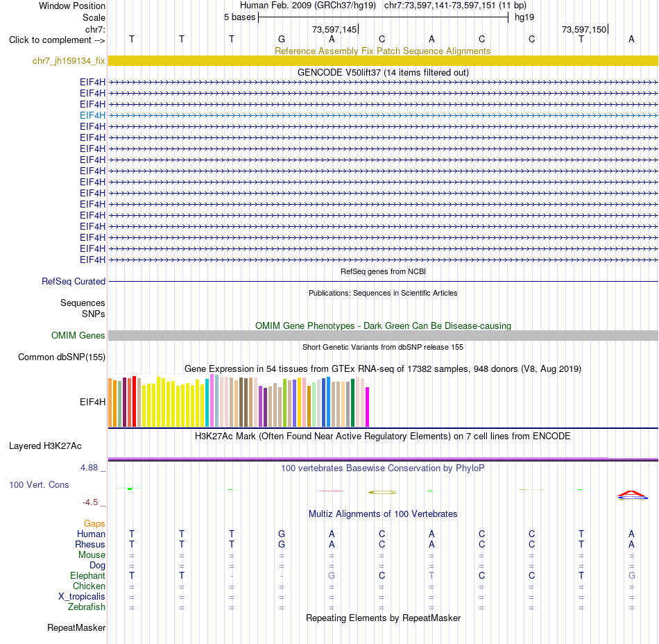Image resolution: width=659 pixels, height=644 pixels.
Task: Click the -4.5 PhyloP scale value
Action: [x=90, y=502]
